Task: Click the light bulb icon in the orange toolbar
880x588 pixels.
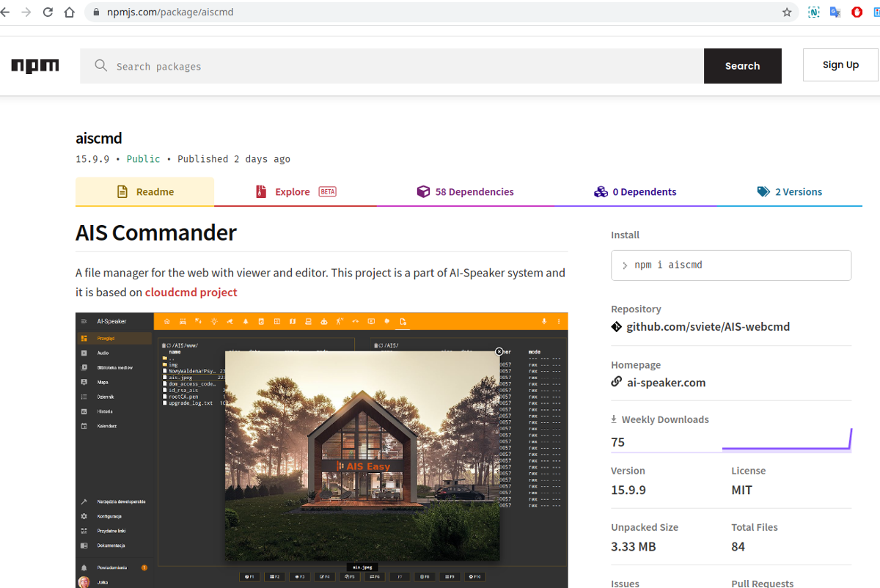Action: coord(214,321)
